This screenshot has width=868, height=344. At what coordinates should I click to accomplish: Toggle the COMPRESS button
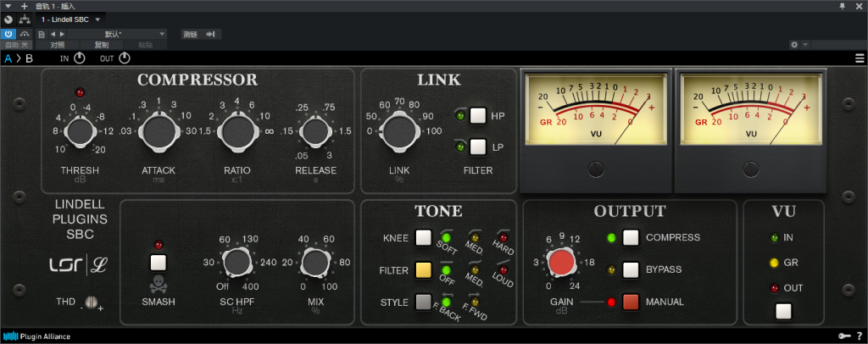click(x=631, y=238)
